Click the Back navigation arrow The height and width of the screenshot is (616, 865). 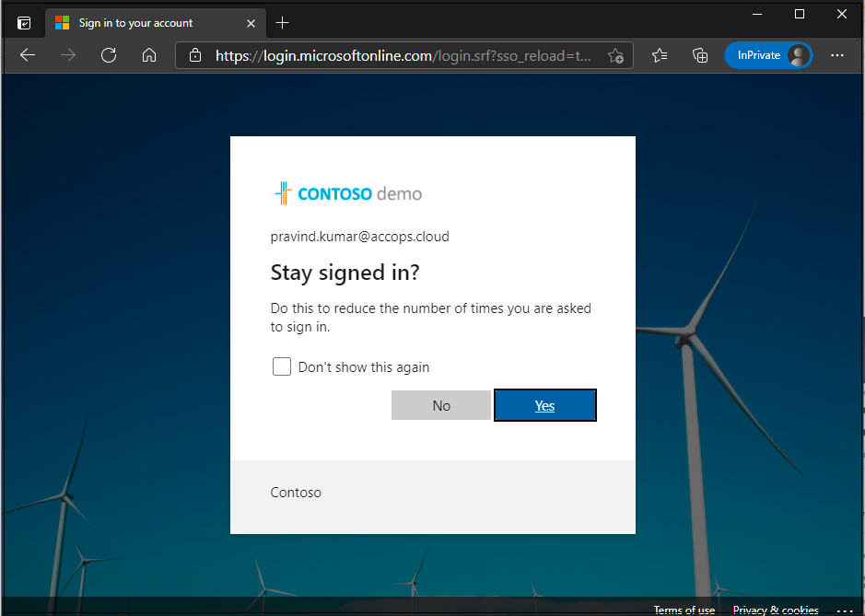click(x=28, y=55)
